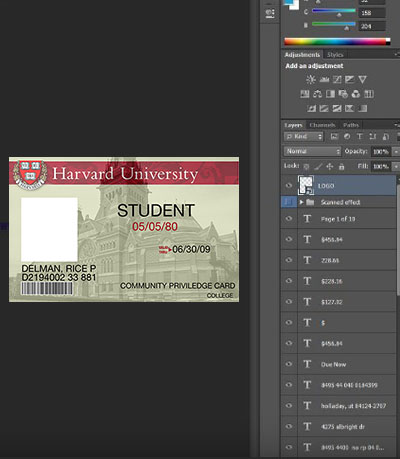
Task: Switch to the Layers tab
Action: pyautogui.click(x=293, y=125)
